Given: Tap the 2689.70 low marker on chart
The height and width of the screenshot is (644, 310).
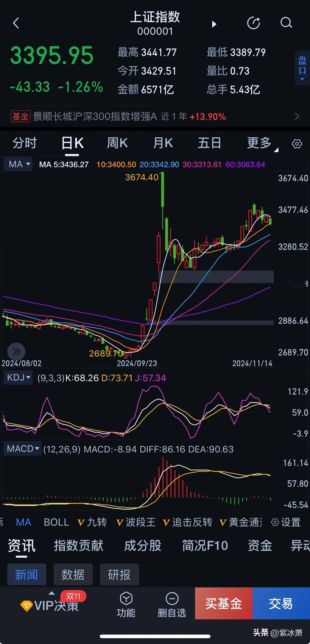Looking at the screenshot, I should [106, 353].
